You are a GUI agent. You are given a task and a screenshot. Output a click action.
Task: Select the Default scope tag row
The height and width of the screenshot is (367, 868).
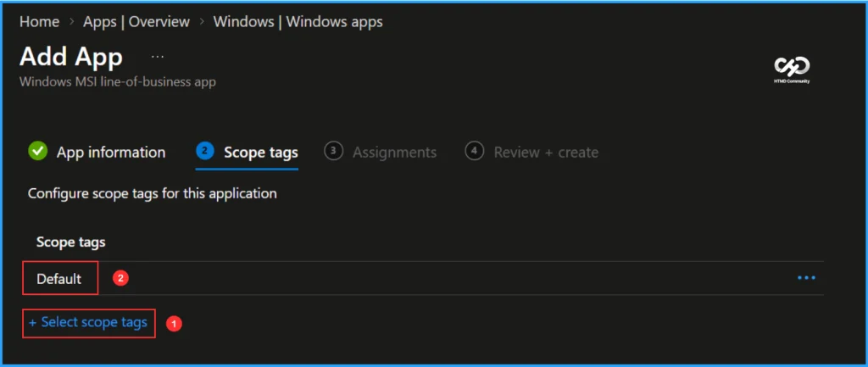[x=423, y=279]
